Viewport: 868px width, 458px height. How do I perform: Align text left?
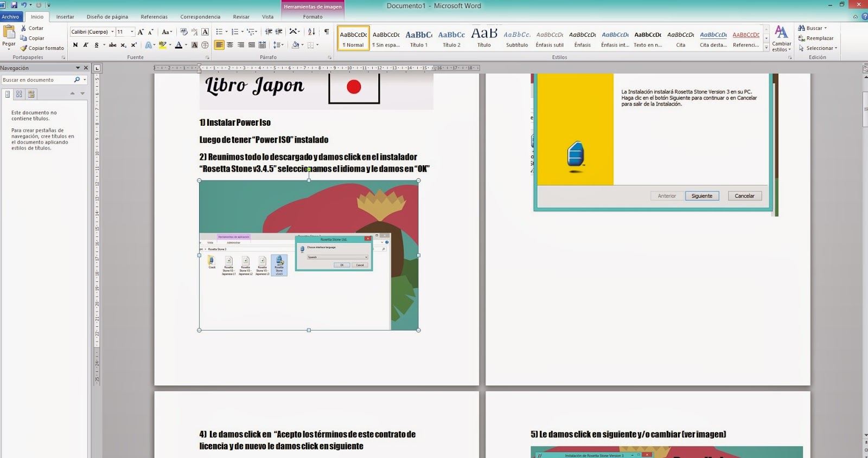[219, 45]
